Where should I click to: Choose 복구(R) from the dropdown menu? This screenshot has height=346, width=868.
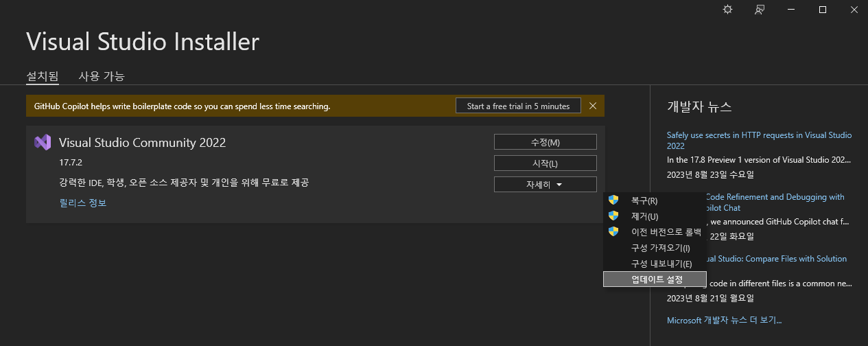click(655, 200)
